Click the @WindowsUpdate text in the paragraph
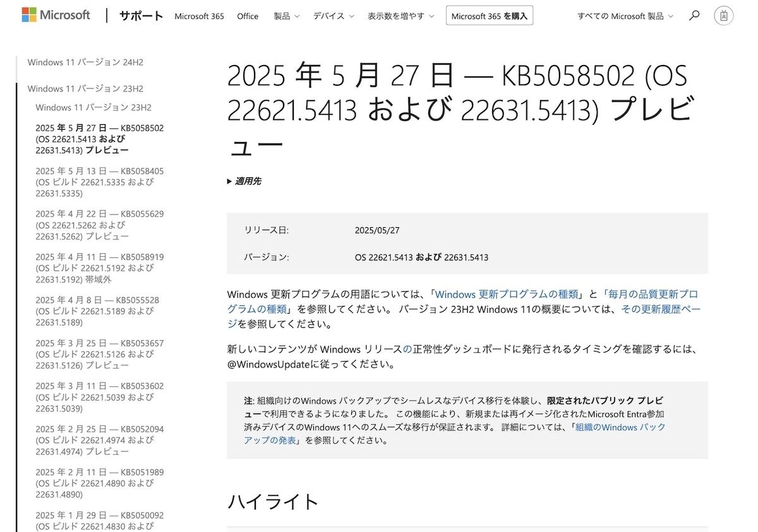Screen dimensions: 758x532 pyautogui.click(x=268, y=364)
